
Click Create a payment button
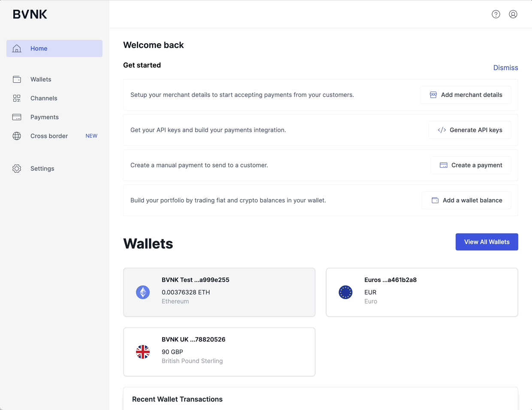(x=471, y=165)
